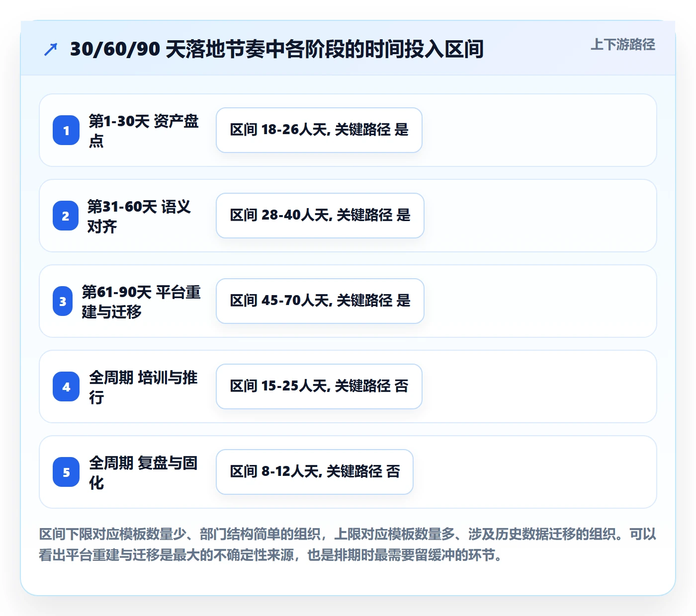Select the step 5 number badge
The width and height of the screenshot is (696, 616).
pyautogui.click(x=66, y=472)
